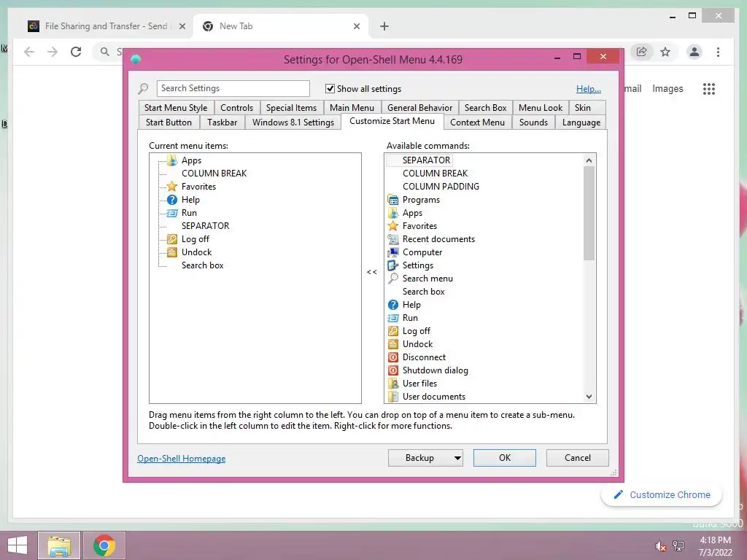The height and width of the screenshot is (560, 747).
Task: Click the Log off key icon in current menu items
Action: click(x=172, y=239)
